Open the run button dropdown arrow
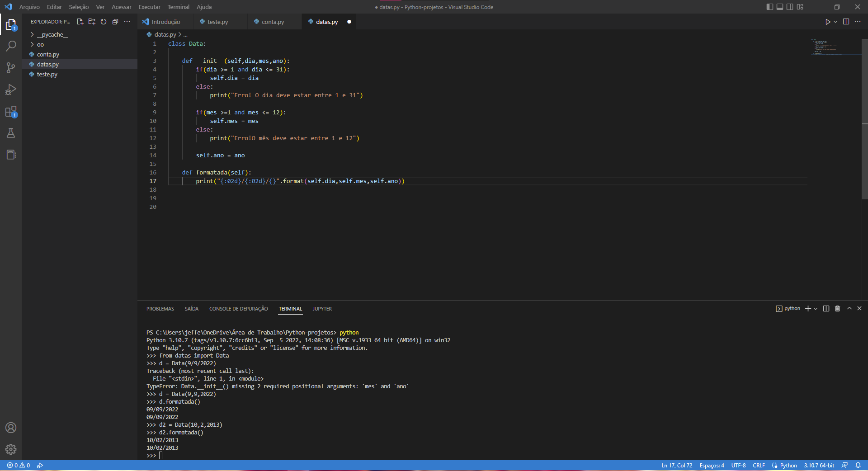The width and height of the screenshot is (868, 471). (x=835, y=22)
